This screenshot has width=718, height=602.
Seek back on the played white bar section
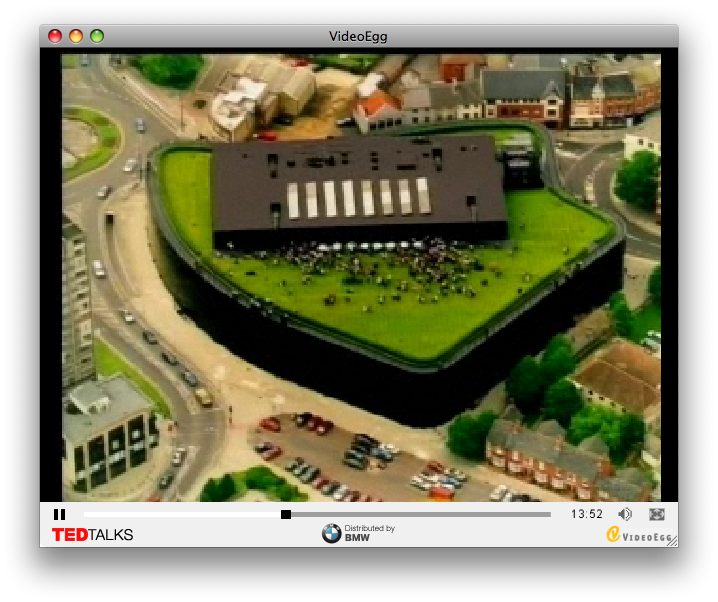coord(180,514)
